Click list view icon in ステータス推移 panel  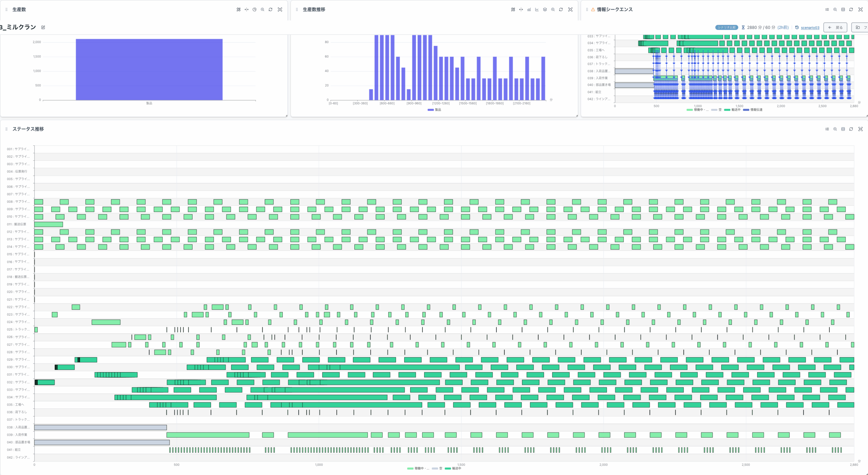point(827,129)
